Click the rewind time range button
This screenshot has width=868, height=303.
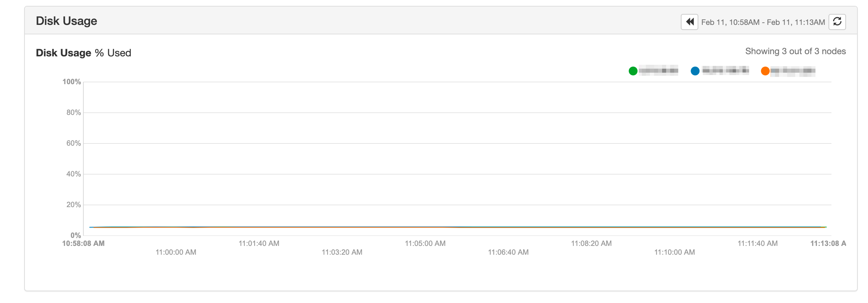point(690,22)
